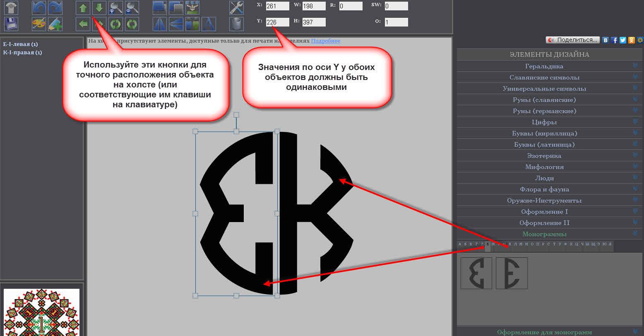Redo the undone action
644x336 pixels.
[x=55, y=8]
